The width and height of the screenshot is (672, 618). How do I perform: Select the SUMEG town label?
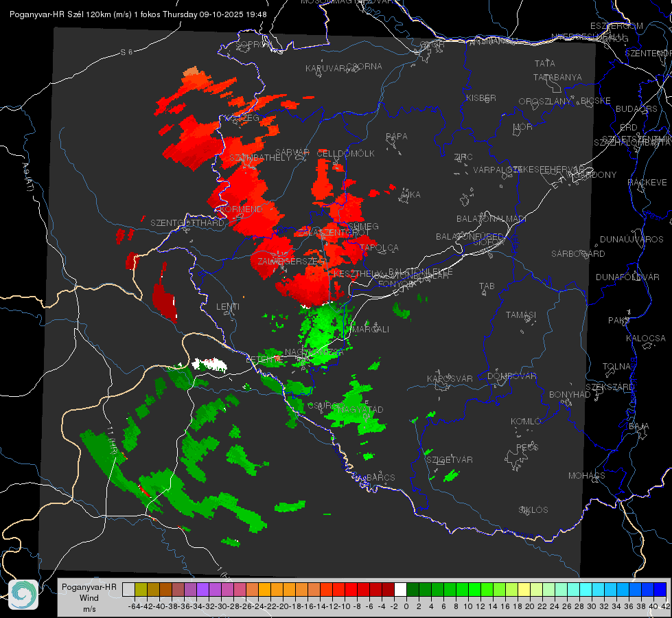[363, 227]
